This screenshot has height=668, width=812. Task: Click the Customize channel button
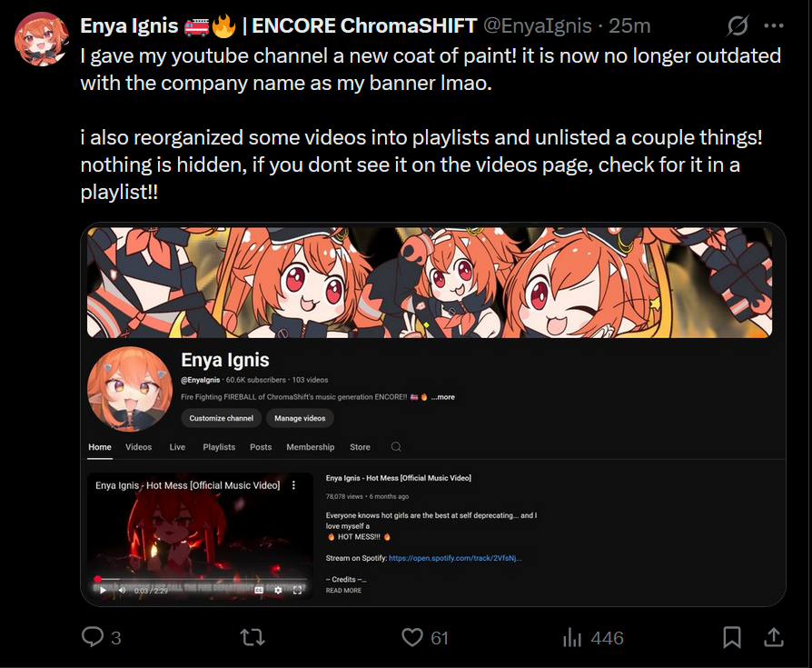coord(221,418)
